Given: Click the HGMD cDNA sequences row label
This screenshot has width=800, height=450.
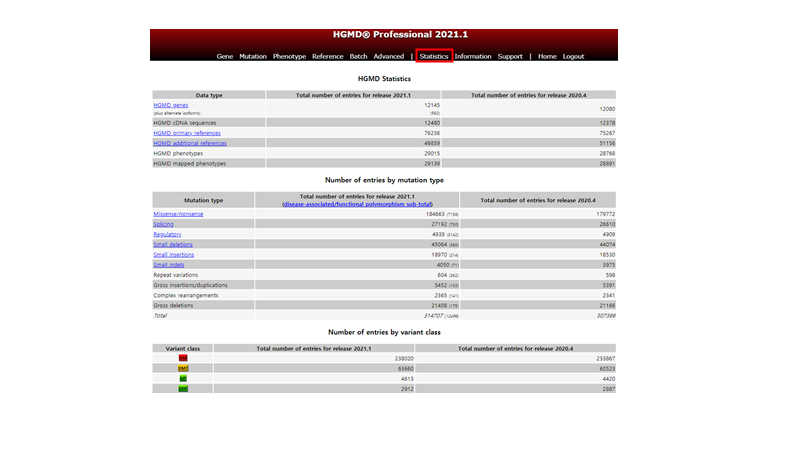Looking at the screenshot, I should click(x=185, y=123).
